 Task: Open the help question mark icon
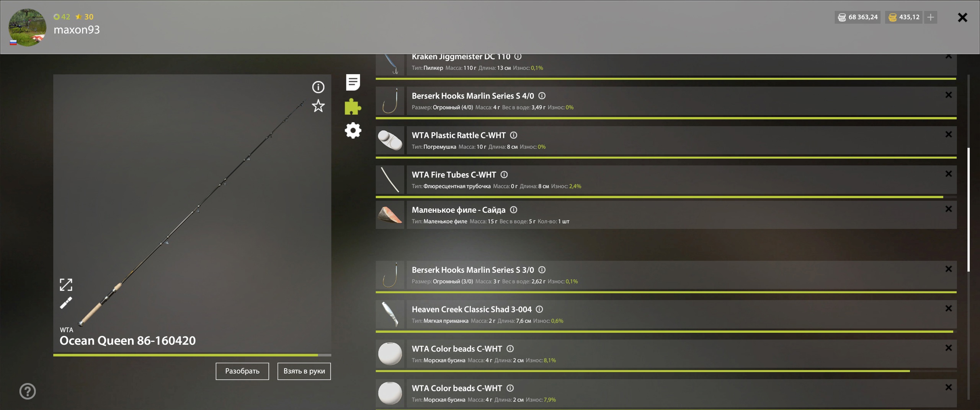[x=28, y=391]
